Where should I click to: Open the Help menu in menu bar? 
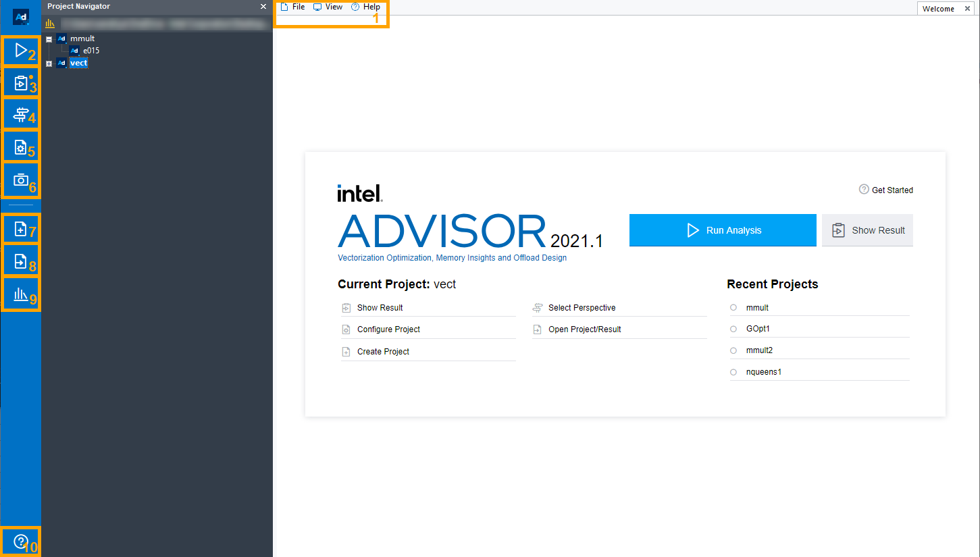365,7
